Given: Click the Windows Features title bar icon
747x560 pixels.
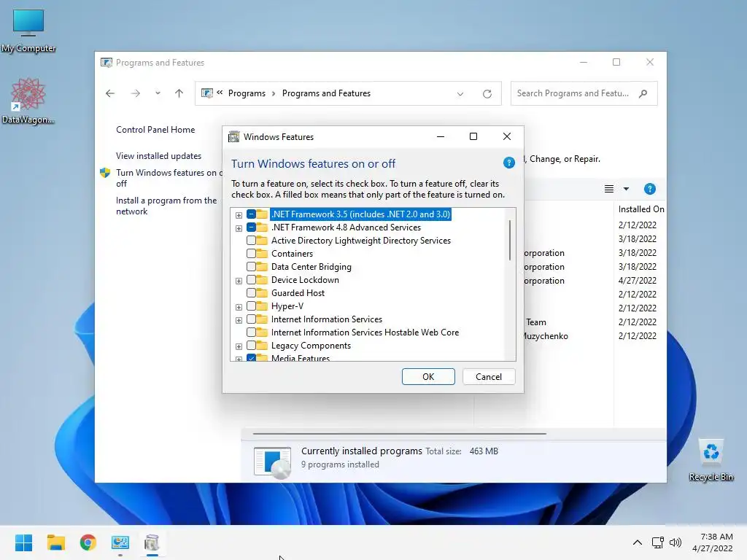Looking at the screenshot, I should (x=234, y=137).
